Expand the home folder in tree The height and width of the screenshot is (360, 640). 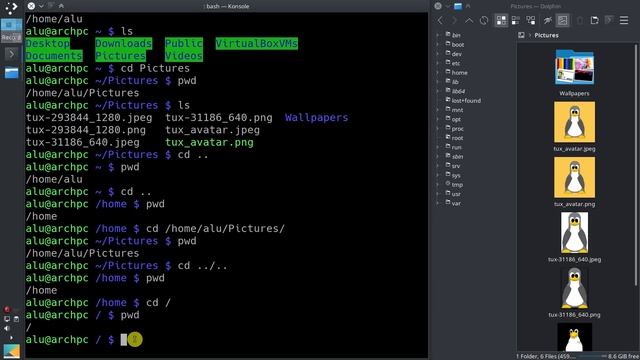point(438,73)
